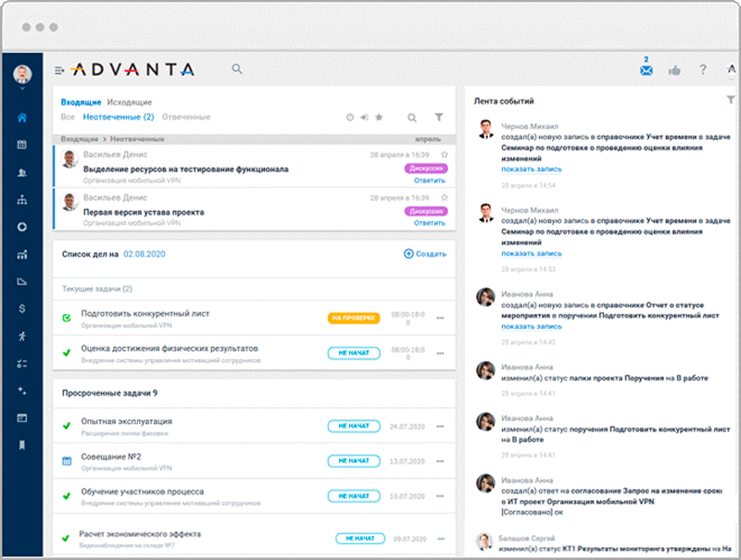Viewport: 741px width, 560px height.
Task: Open help via the question mark icon
Action: (x=703, y=70)
